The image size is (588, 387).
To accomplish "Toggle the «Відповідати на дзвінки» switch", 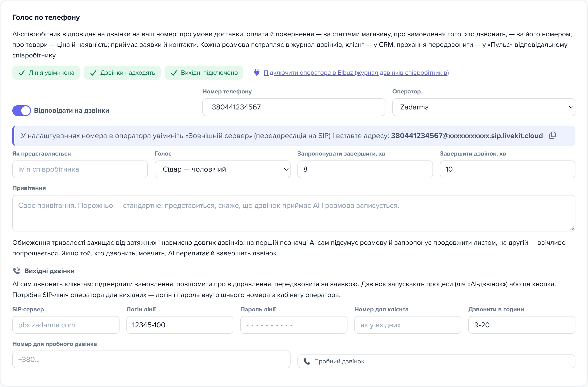I will (22, 110).
